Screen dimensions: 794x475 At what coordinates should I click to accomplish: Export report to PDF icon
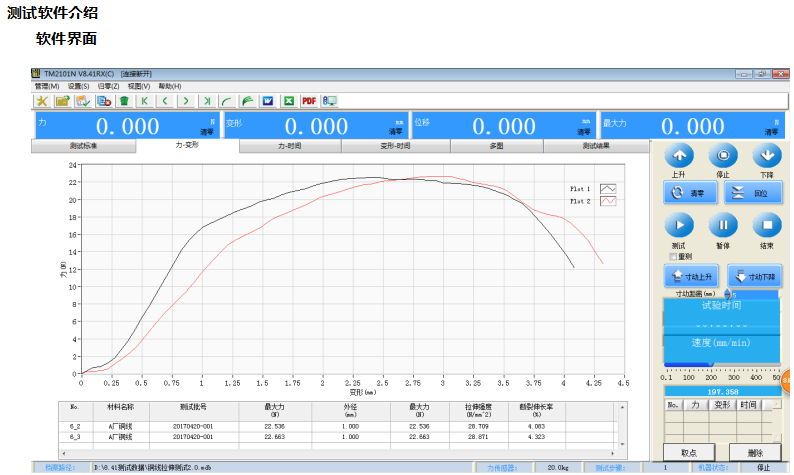(x=309, y=101)
